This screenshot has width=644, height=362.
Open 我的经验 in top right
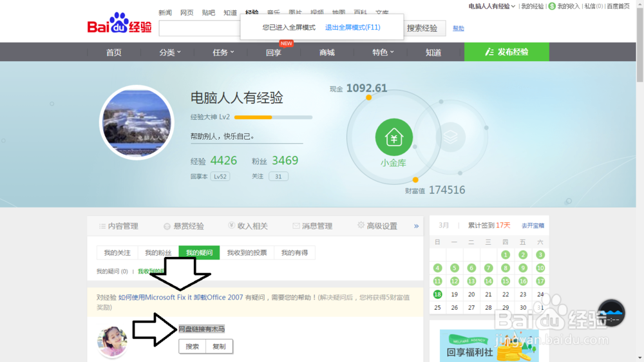(533, 6)
